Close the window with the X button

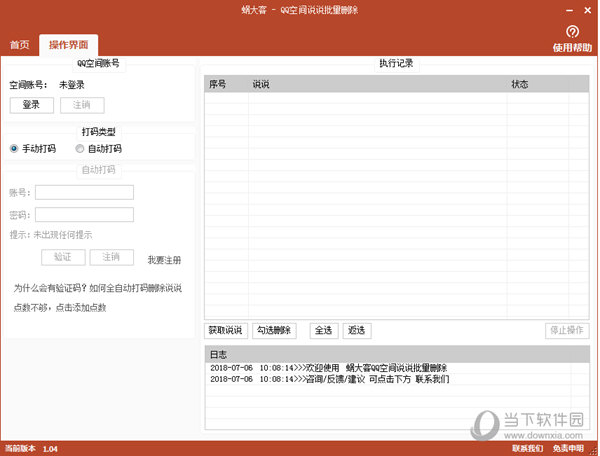point(588,10)
